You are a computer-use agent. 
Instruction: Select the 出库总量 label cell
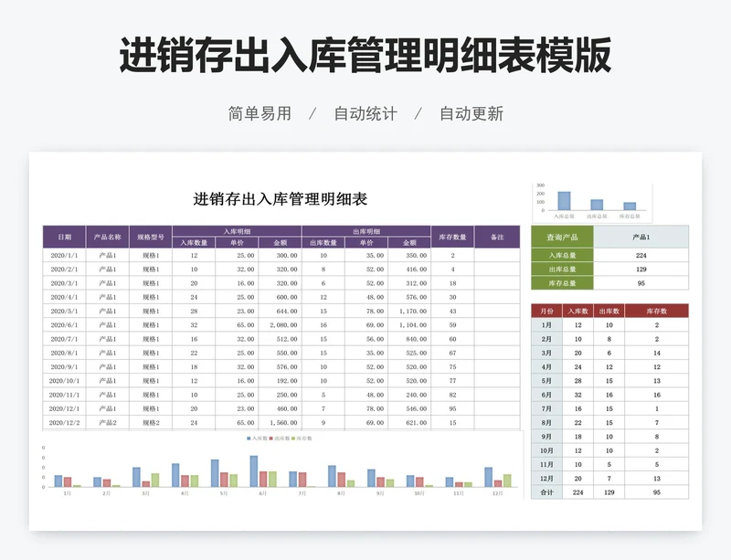[x=562, y=269]
